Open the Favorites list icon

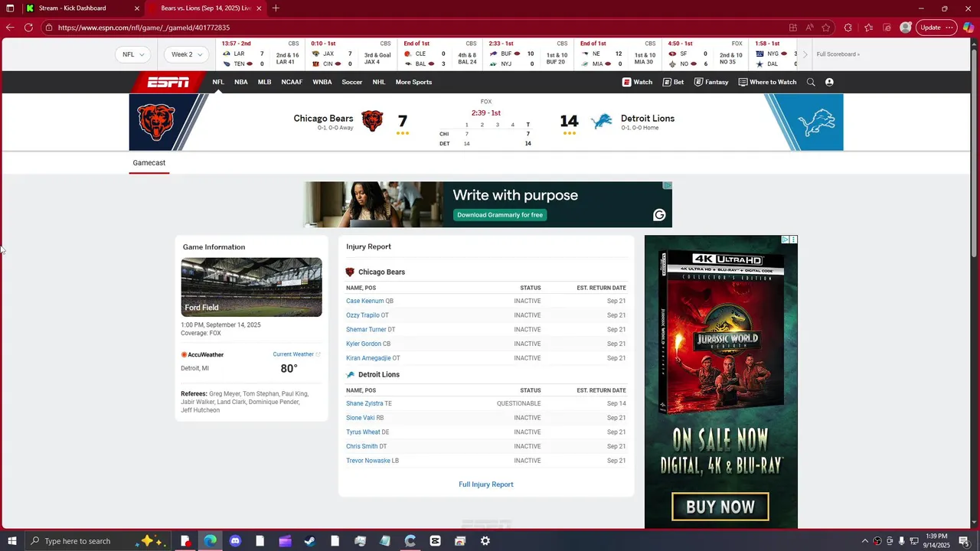click(x=868, y=28)
